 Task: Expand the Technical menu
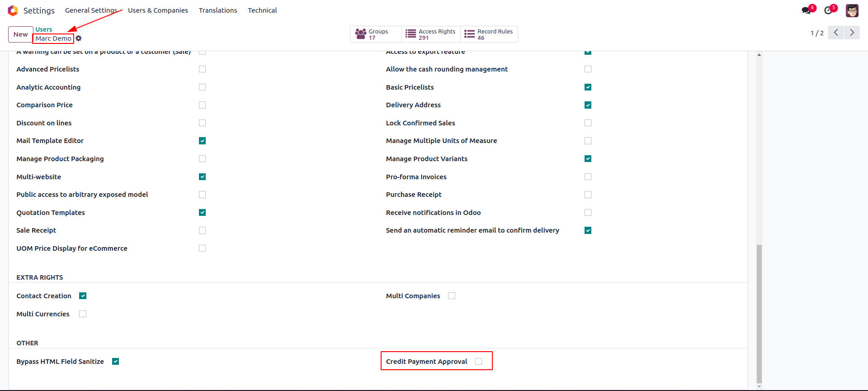(262, 10)
